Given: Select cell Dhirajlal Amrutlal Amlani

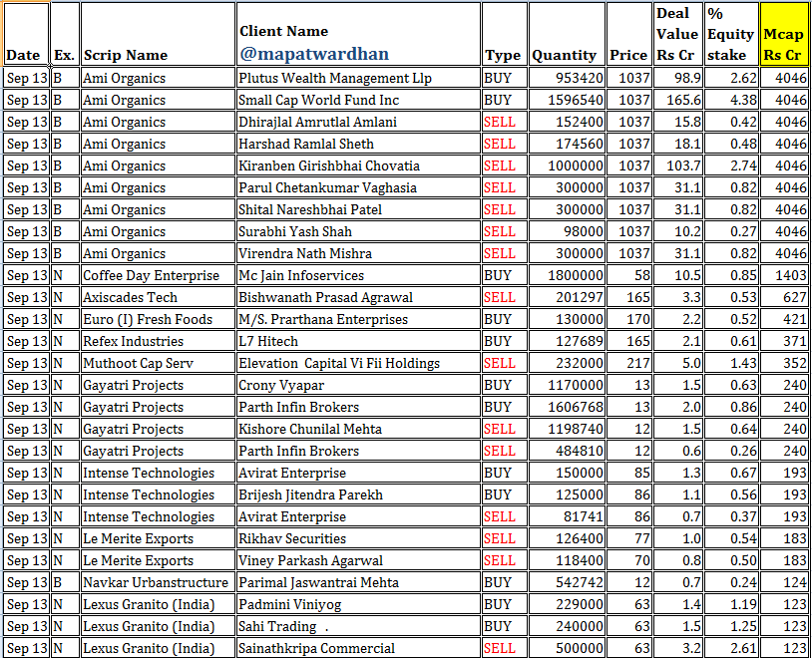Looking at the screenshot, I should tap(358, 122).
